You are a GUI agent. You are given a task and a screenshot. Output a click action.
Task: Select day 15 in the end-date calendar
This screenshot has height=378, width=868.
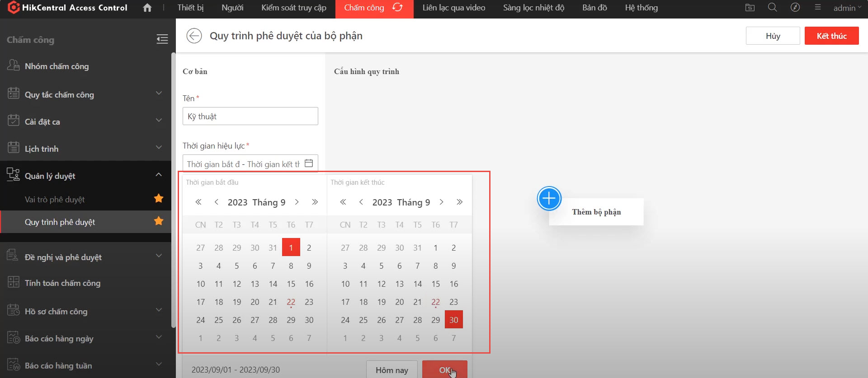tap(435, 284)
